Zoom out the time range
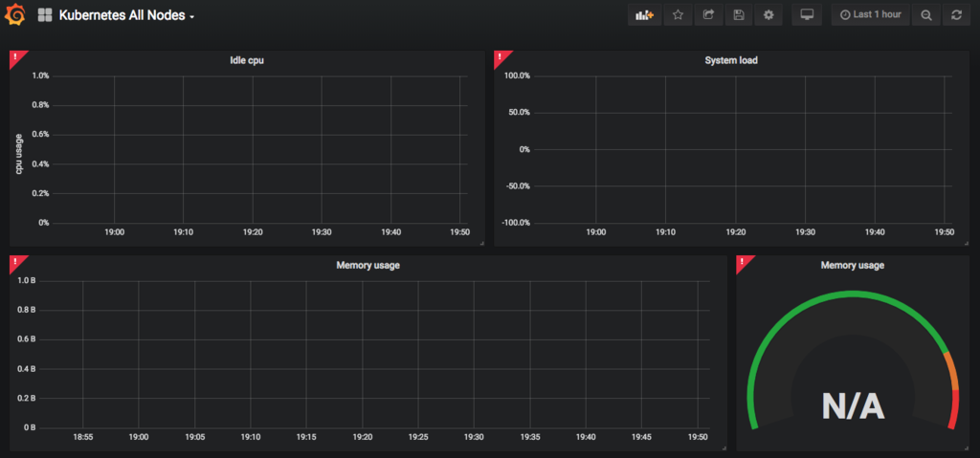This screenshot has width=980, height=458. [926, 15]
